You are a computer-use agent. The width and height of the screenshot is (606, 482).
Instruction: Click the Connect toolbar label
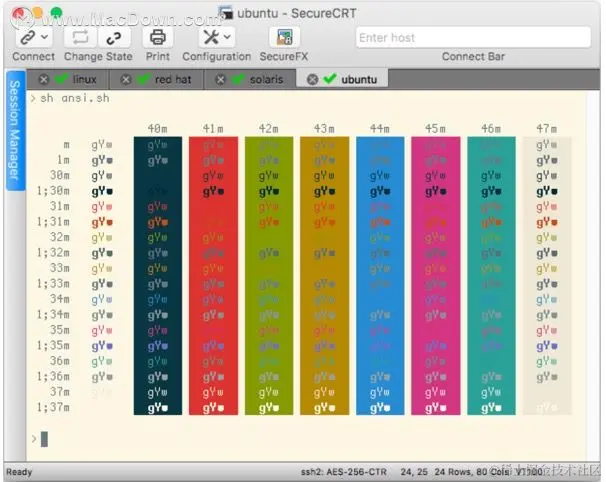34,56
